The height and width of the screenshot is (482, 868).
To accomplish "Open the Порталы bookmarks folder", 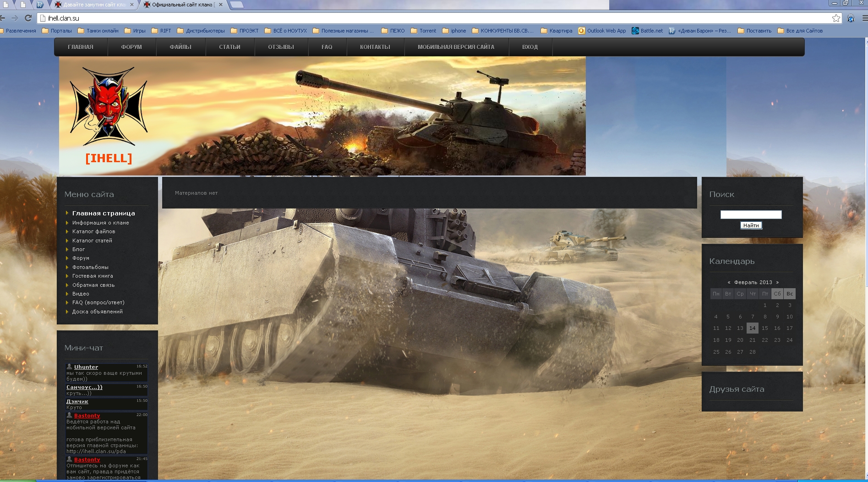I will (x=57, y=31).
